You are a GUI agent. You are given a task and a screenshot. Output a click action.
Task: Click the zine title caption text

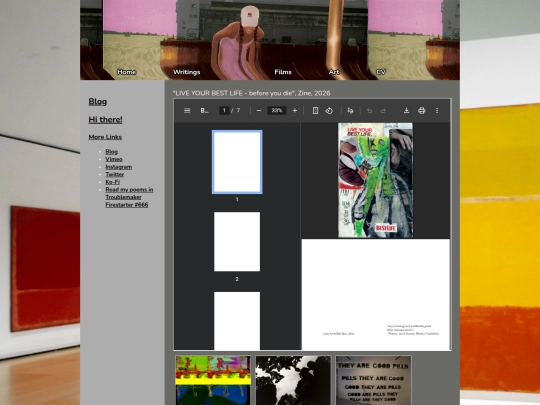click(x=252, y=93)
